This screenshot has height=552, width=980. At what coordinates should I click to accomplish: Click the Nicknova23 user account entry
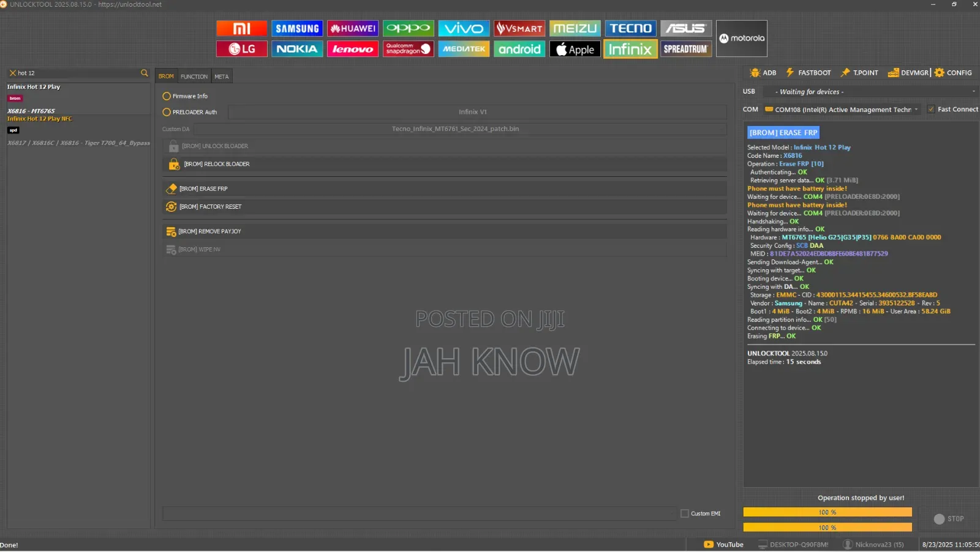pyautogui.click(x=873, y=545)
